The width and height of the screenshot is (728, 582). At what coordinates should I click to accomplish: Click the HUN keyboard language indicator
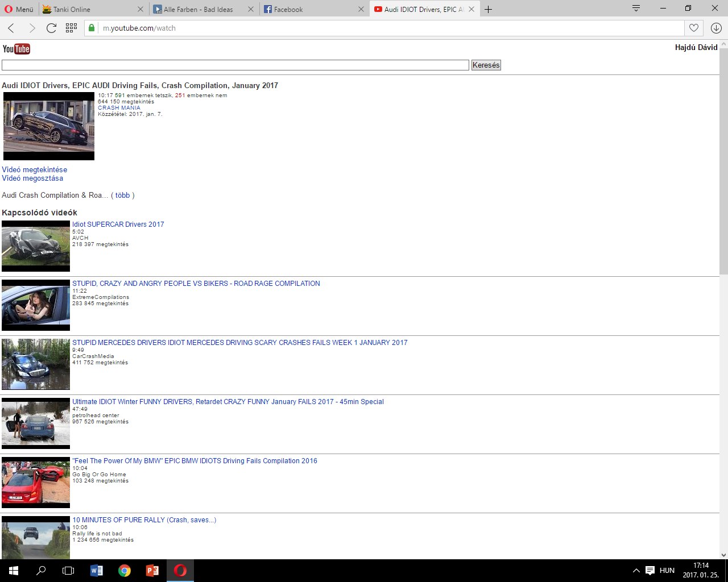667,571
